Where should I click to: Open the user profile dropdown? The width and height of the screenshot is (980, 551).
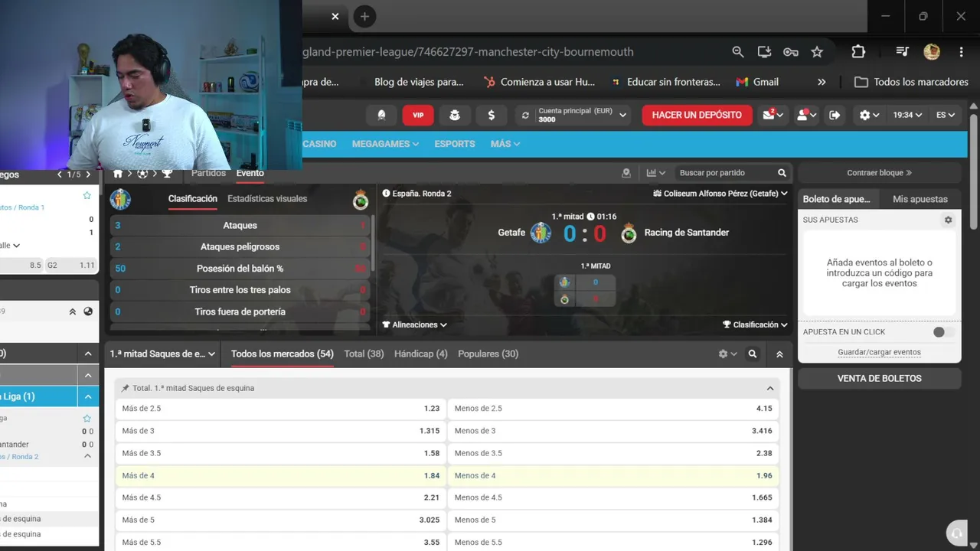pyautogui.click(x=807, y=115)
